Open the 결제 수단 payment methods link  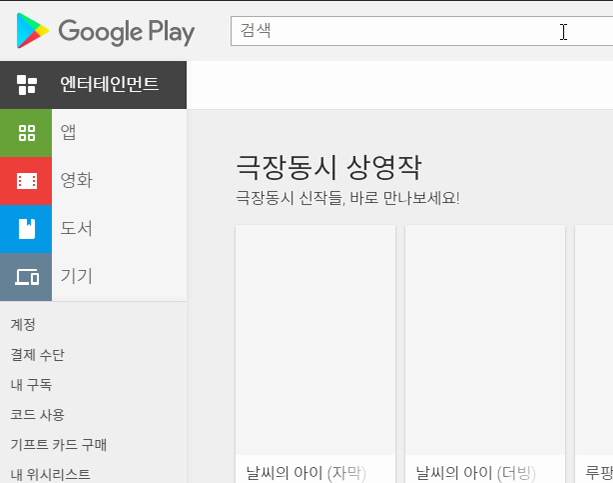coord(38,355)
